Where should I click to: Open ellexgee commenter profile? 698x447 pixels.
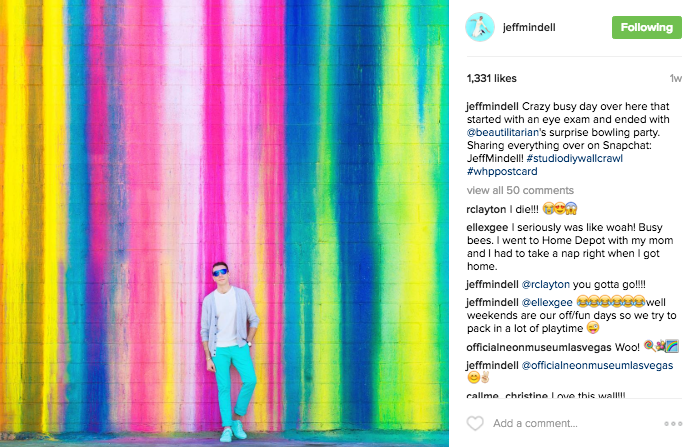pos(487,228)
